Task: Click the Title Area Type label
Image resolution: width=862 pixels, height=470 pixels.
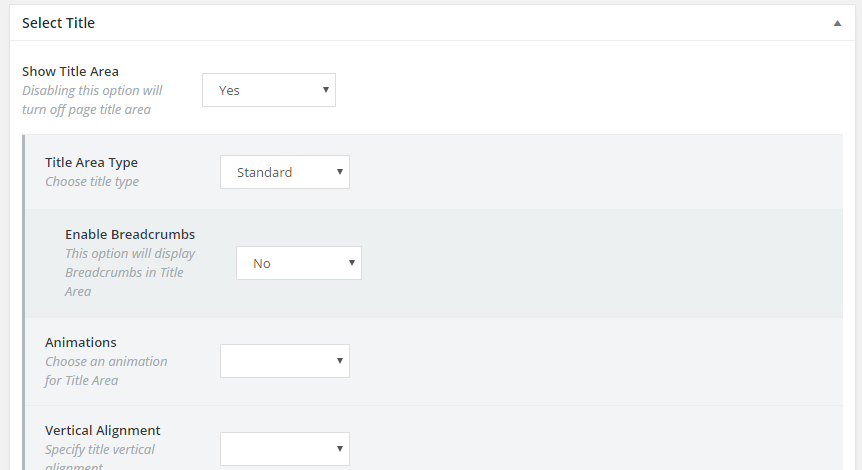Action: pos(91,162)
